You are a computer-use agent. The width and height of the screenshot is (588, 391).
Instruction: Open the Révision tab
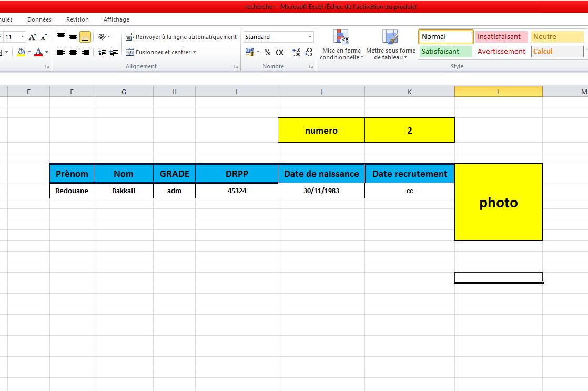click(x=78, y=19)
